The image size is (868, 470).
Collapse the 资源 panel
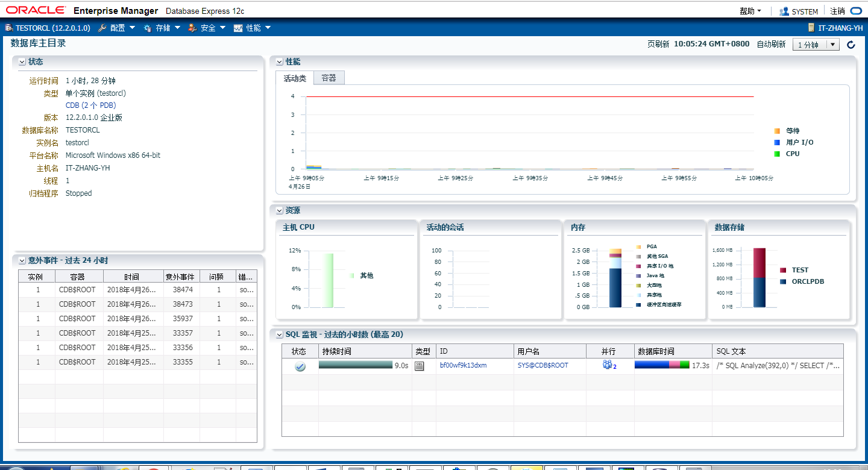(x=279, y=210)
